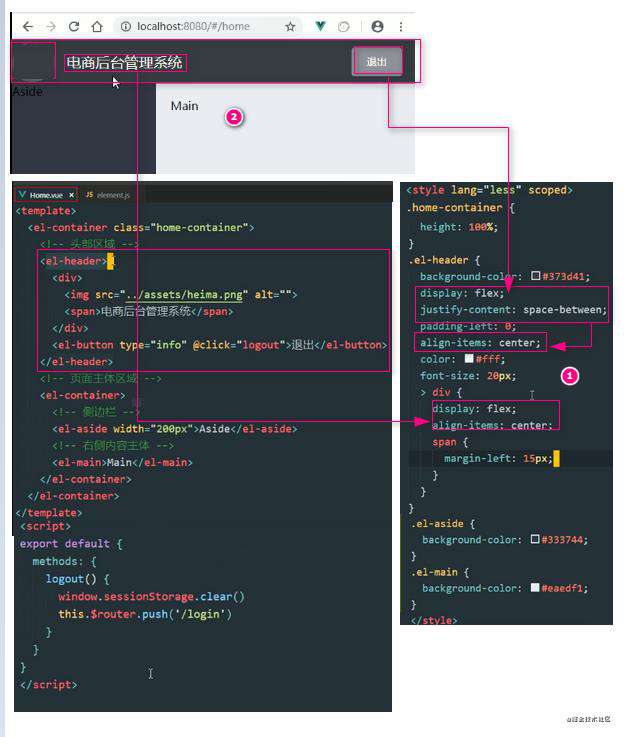Click the 退出 logout button
The width and height of the screenshot is (626, 737).
[x=377, y=61]
